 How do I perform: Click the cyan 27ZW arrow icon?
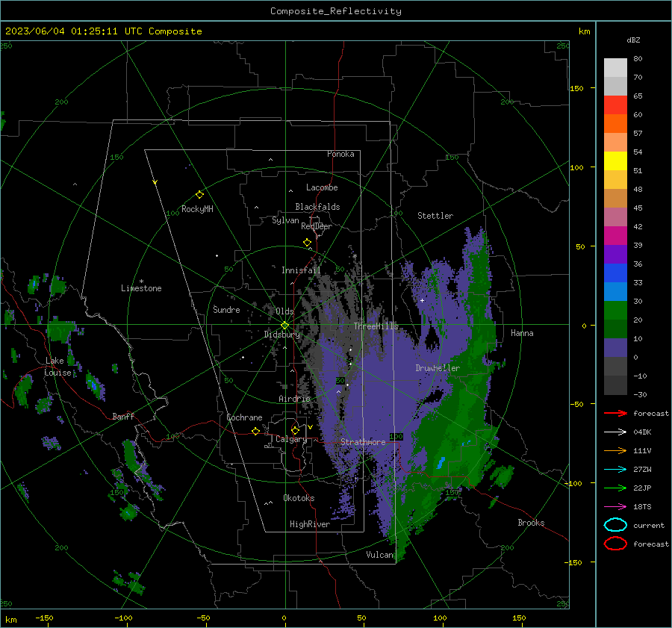615,470
